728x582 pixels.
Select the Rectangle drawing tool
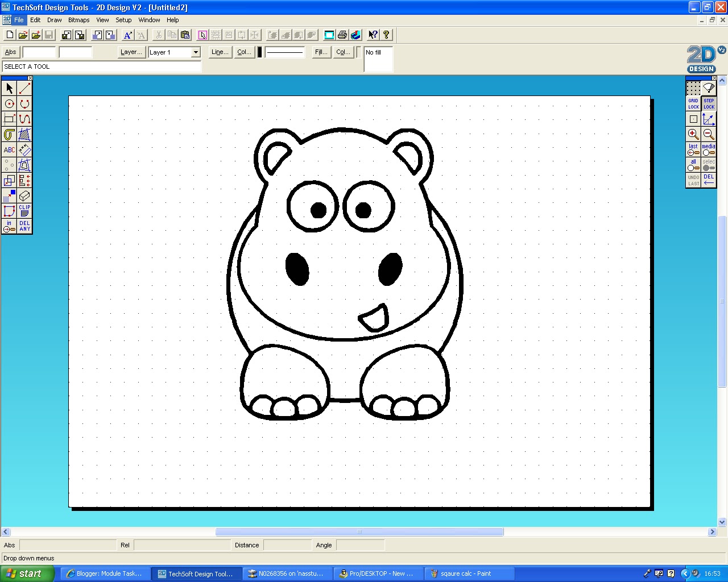pyautogui.click(x=9, y=119)
